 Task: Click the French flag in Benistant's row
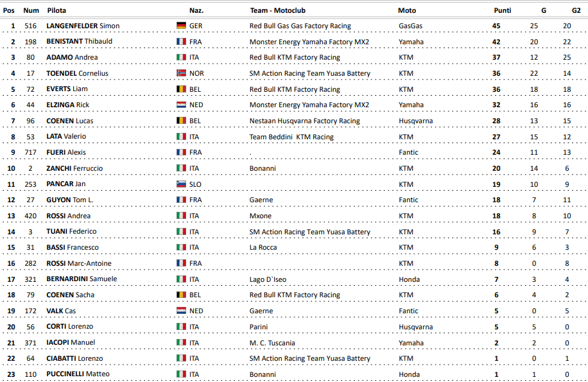click(x=181, y=42)
